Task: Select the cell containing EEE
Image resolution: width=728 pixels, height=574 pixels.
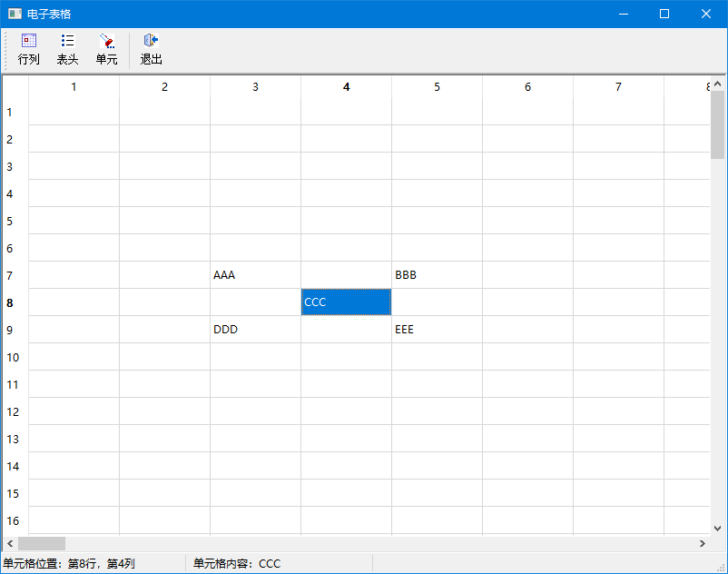Action: pyautogui.click(x=437, y=330)
